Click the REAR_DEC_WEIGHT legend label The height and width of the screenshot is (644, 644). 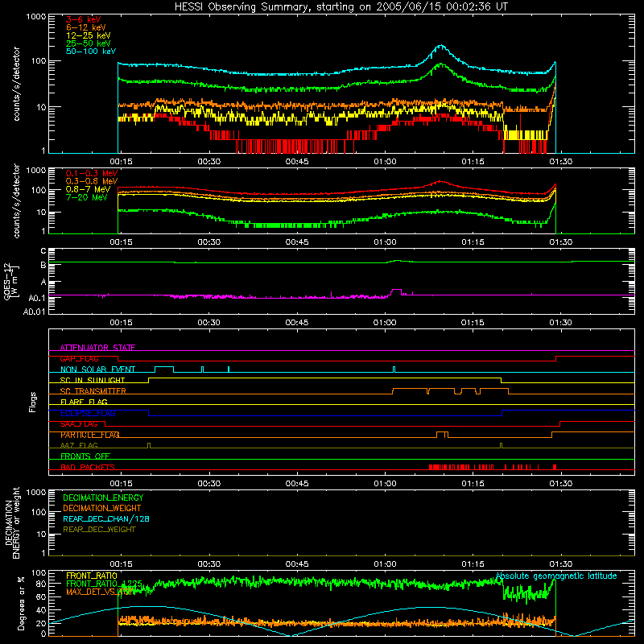[99, 530]
